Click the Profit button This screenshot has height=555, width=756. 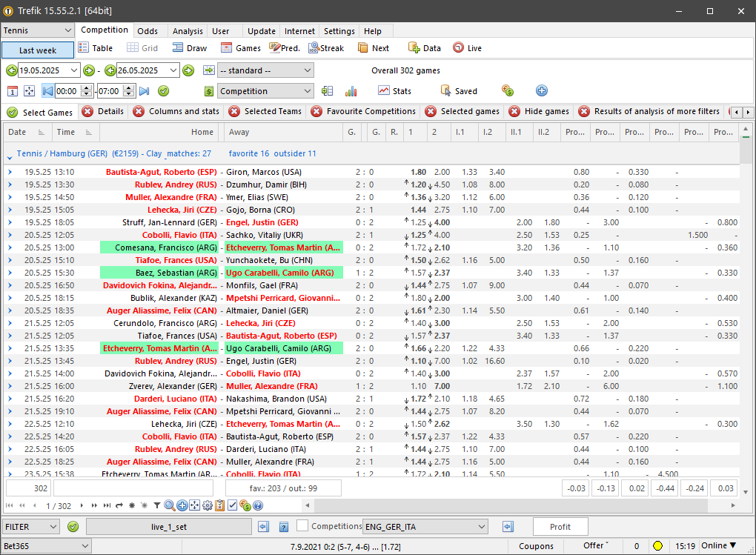560,526
